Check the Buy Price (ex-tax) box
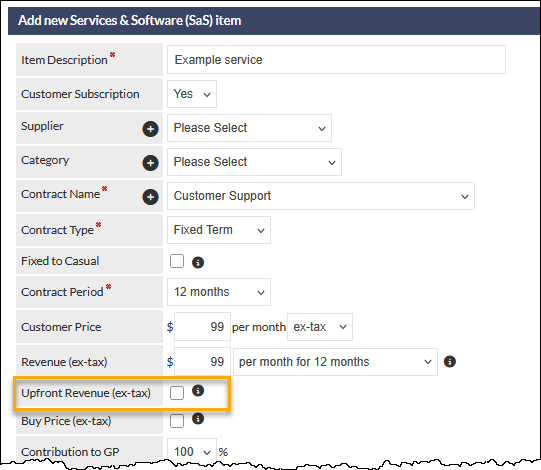This screenshot has width=541, height=470. coord(177,421)
